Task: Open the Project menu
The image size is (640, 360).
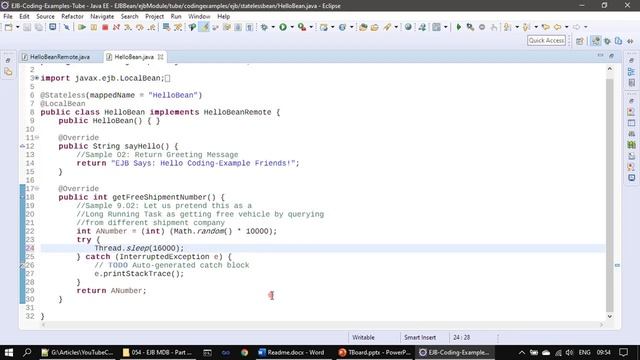Action: pos(154,16)
